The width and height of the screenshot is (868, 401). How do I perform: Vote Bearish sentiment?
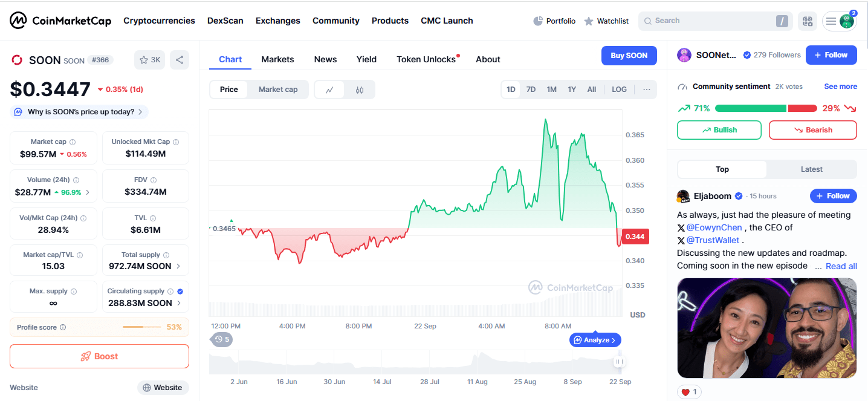tap(812, 130)
